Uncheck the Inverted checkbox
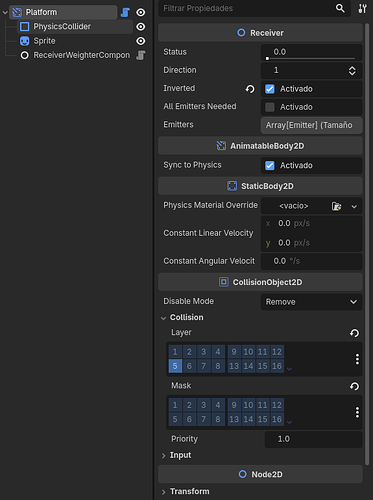This screenshot has height=500, width=373. coord(270,89)
